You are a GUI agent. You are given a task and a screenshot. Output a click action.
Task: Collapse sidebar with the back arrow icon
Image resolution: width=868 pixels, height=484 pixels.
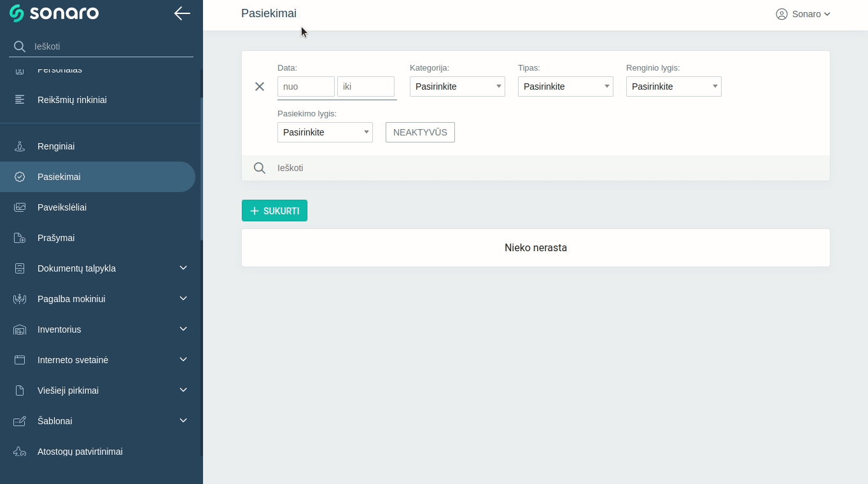click(182, 13)
